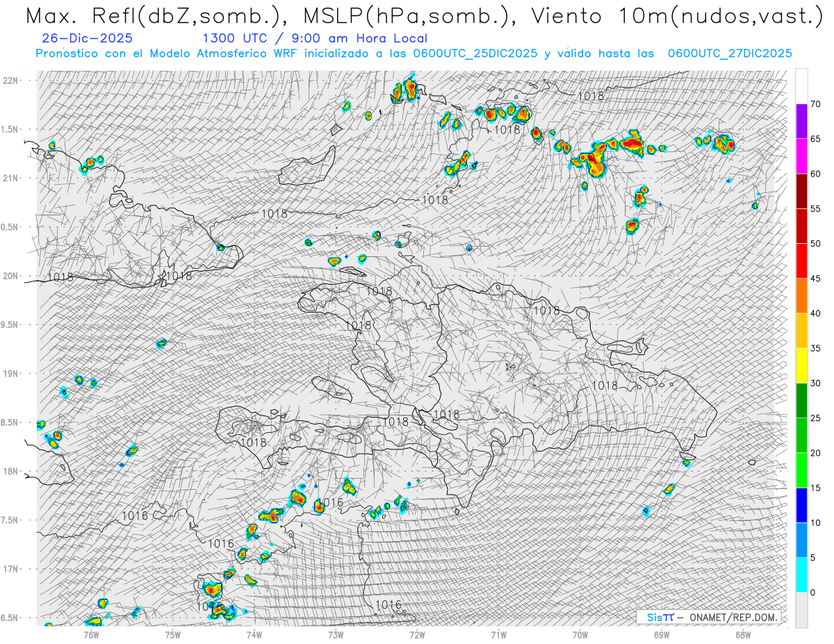Pick the dark blue 10–15 dBZ colorbar segment
The width and height of the screenshot is (834, 644).
(x=801, y=505)
